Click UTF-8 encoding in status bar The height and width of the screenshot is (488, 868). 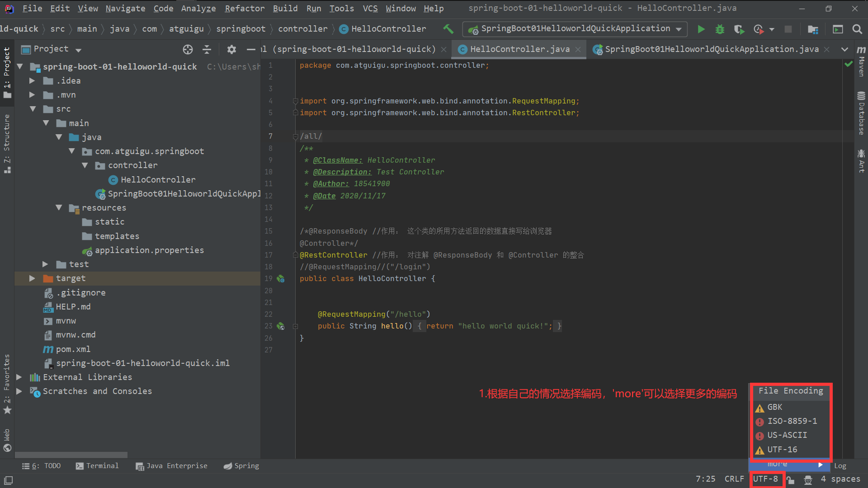point(765,479)
